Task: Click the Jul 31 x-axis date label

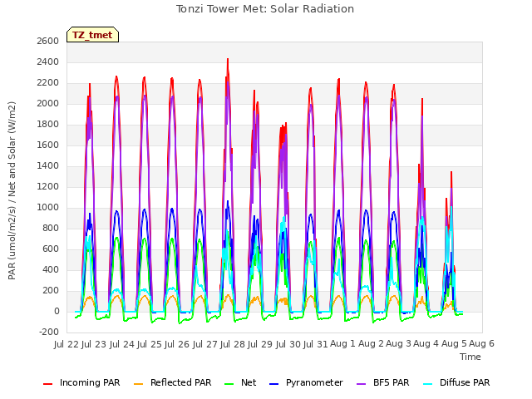Action: (x=316, y=344)
